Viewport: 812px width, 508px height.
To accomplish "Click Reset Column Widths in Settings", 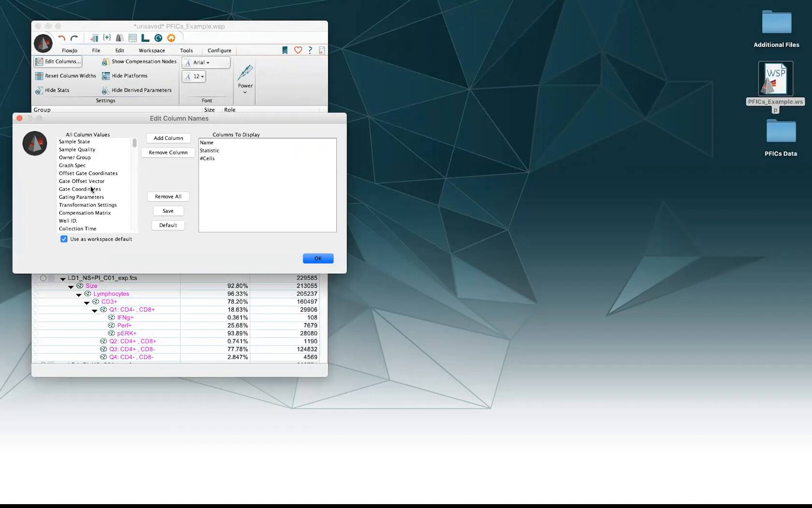I will pyautogui.click(x=66, y=76).
